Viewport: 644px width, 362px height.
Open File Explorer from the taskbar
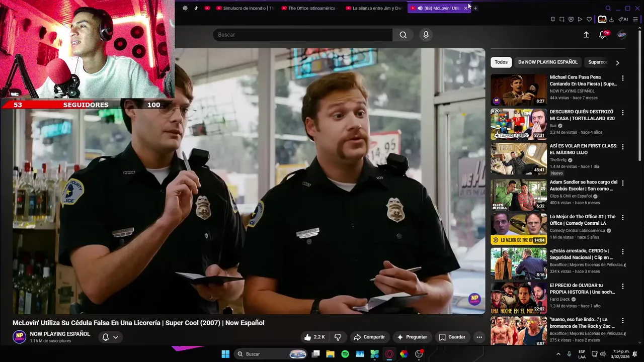pos(331,354)
